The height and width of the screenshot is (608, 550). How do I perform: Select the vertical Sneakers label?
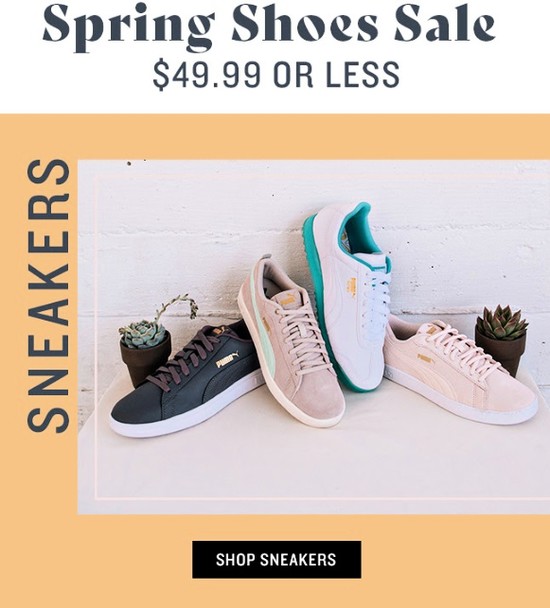click(48, 296)
